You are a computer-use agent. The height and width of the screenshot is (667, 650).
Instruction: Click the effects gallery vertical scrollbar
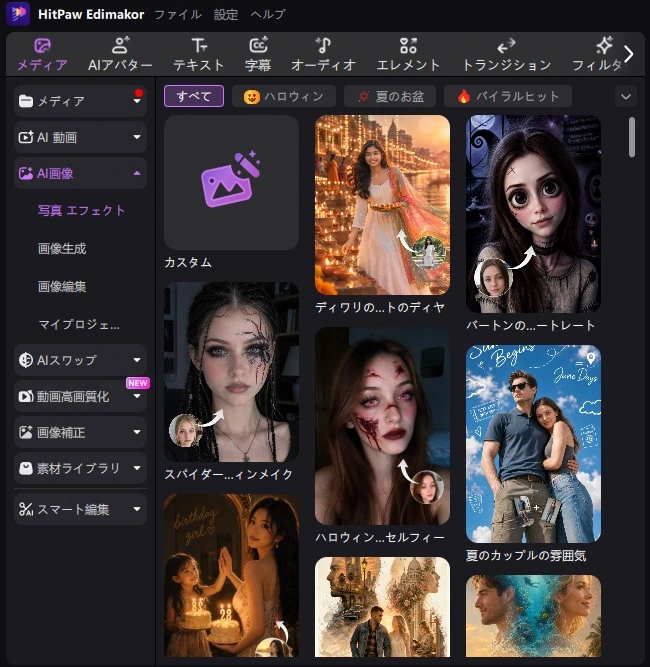(x=632, y=137)
